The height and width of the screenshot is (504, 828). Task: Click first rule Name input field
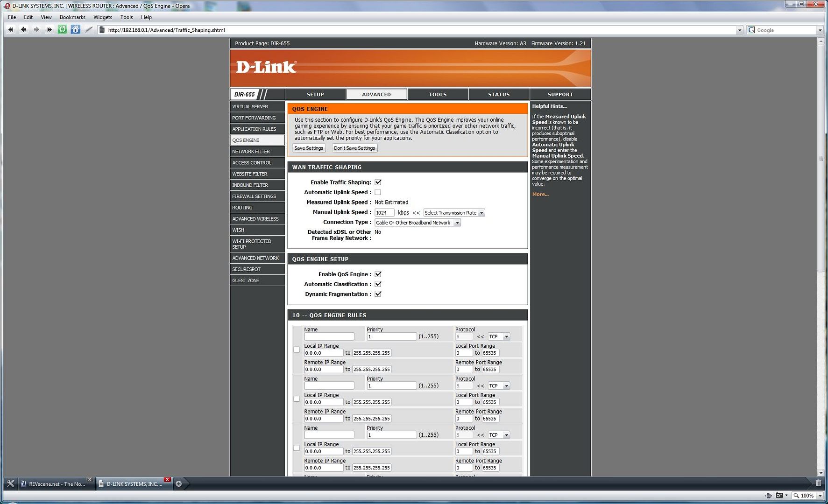(329, 336)
